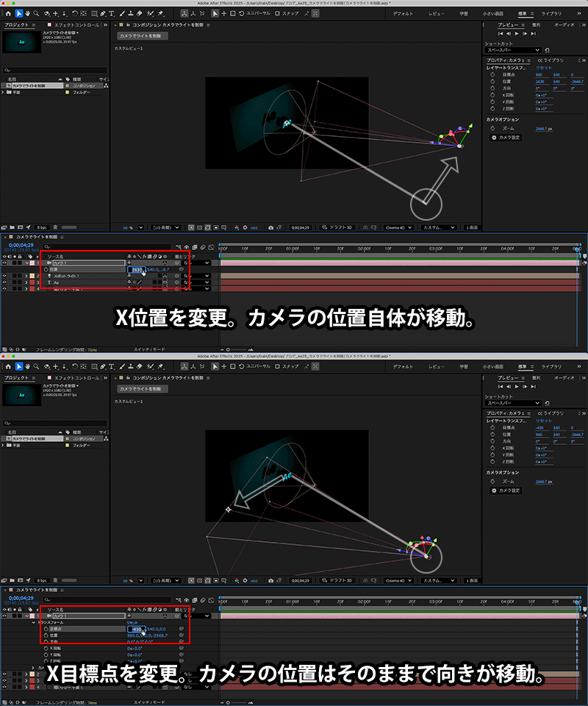Select the Hand tool in the upper toolbar

pos(27,13)
